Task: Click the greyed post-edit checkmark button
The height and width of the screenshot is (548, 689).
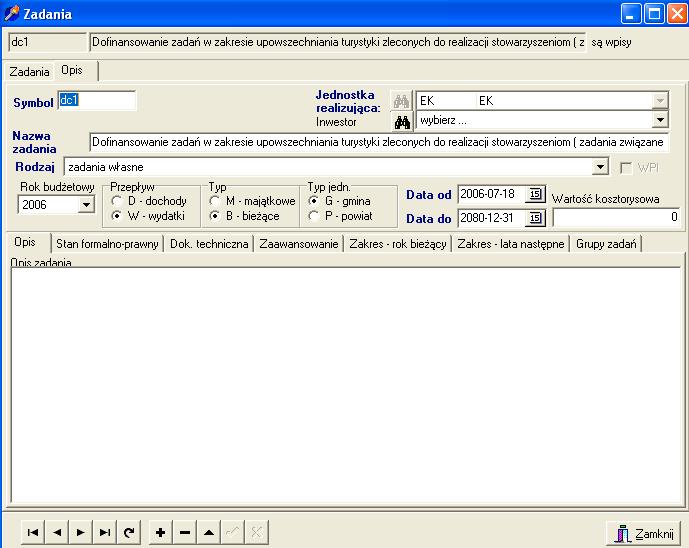Action: click(233, 533)
